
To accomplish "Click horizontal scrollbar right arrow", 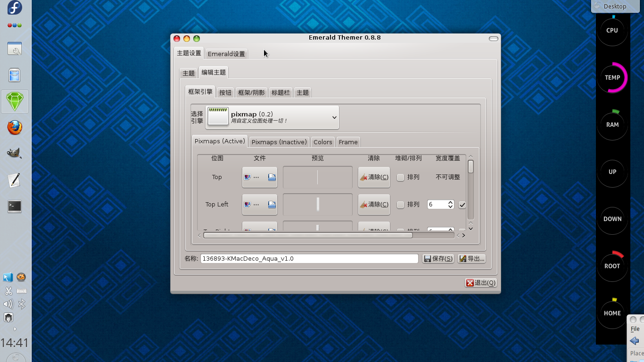I will coord(464,235).
